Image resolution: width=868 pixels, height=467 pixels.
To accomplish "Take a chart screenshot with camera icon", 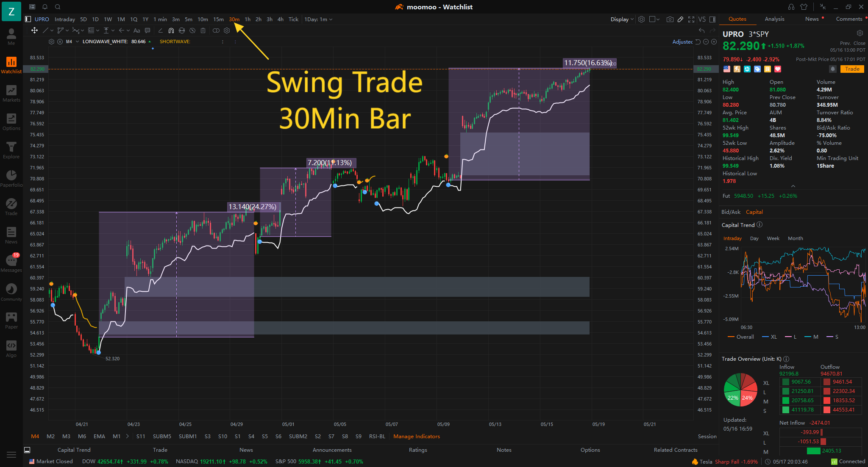I will click(x=670, y=19).
